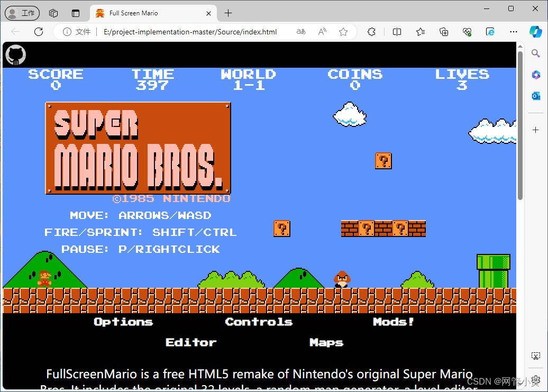This screenshot has height=392, width=548.
Task: Click the page vertical scrollbar thumb
Action: point(520,126)
